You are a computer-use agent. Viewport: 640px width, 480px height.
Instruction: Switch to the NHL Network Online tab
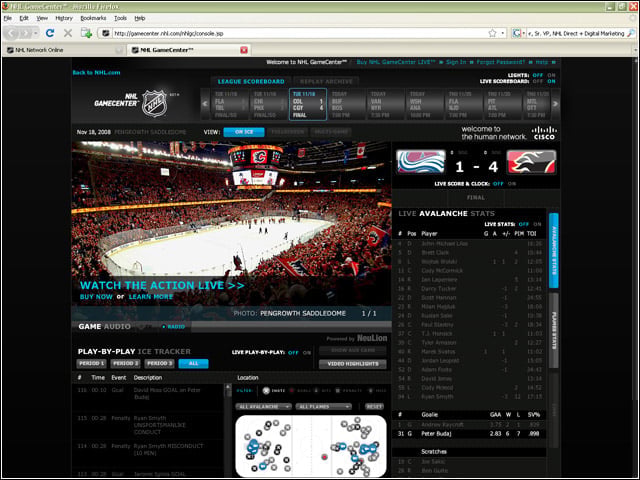click(64, 50)
